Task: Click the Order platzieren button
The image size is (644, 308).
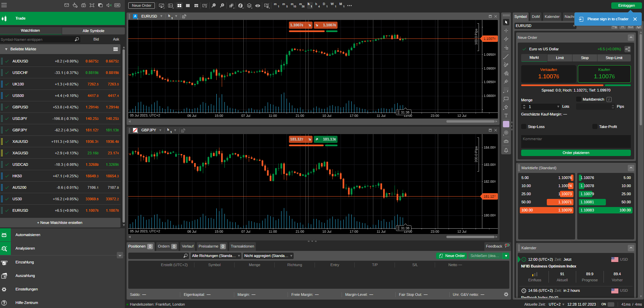Action: coord(576,153)
